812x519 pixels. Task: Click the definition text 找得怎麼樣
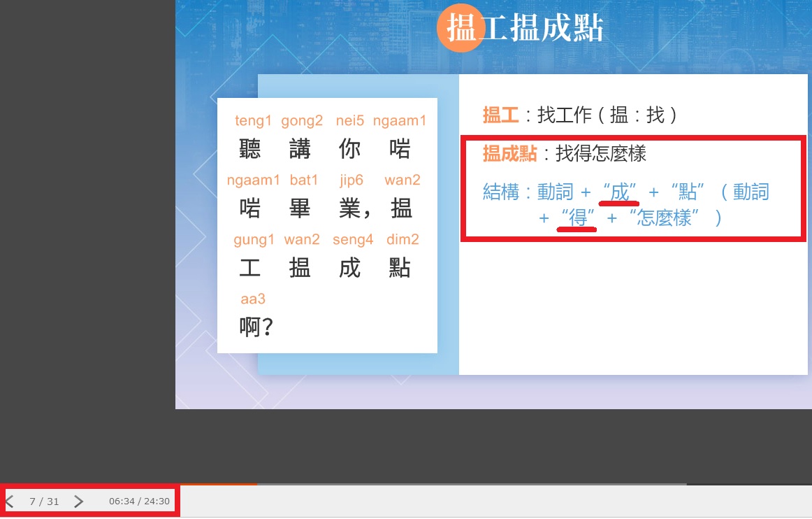pyautogui.click(x=600, y=154)
